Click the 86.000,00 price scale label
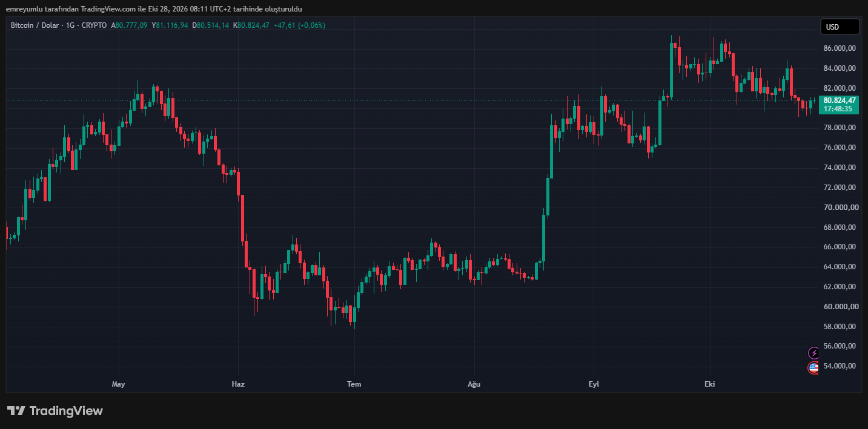 click(840, 48)
